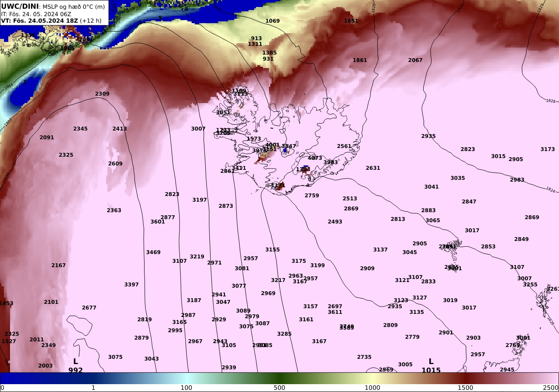This screenshot has height=392, width=559.
Task: Click the height value 3137
Action: 380,250
